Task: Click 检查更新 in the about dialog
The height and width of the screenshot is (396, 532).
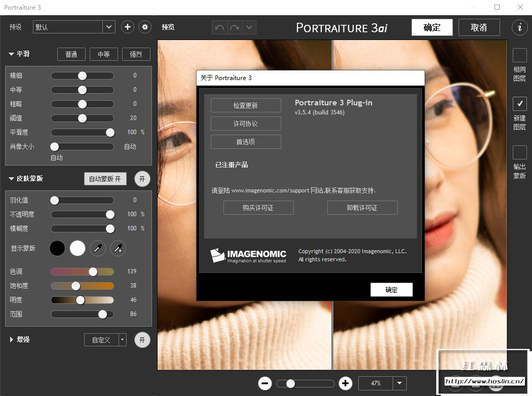Action: [x=246, y=105]
